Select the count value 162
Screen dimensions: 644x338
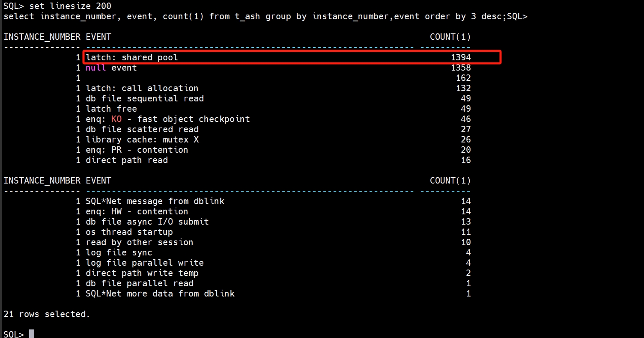463,78
